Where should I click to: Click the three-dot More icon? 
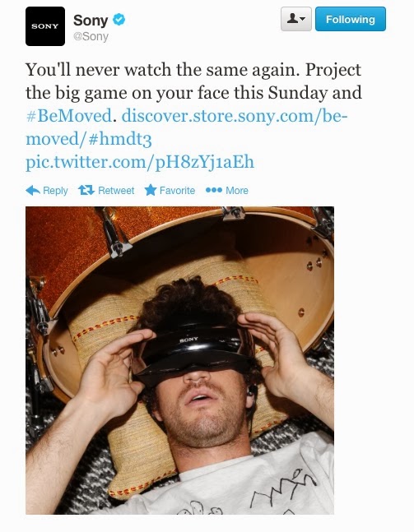pos(214,190)
